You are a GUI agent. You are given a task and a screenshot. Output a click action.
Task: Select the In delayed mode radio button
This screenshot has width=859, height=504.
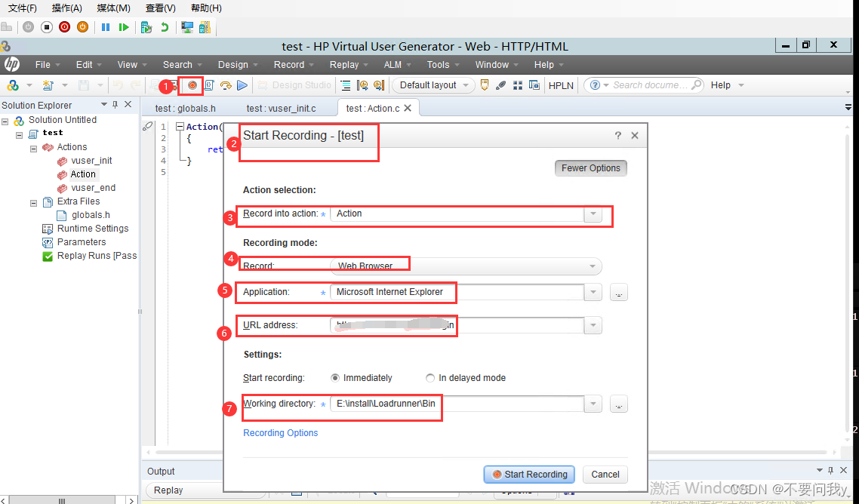(x=430, y=378)
